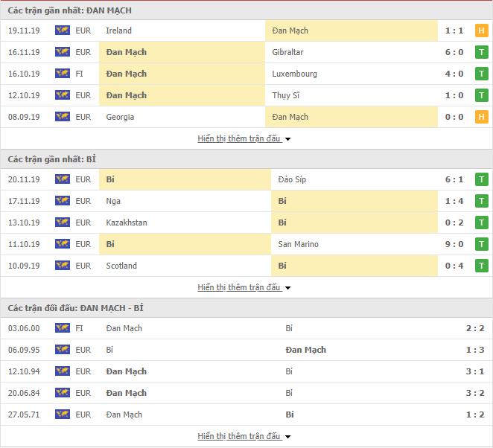Expand more head-to-head matches arrow

287,437
